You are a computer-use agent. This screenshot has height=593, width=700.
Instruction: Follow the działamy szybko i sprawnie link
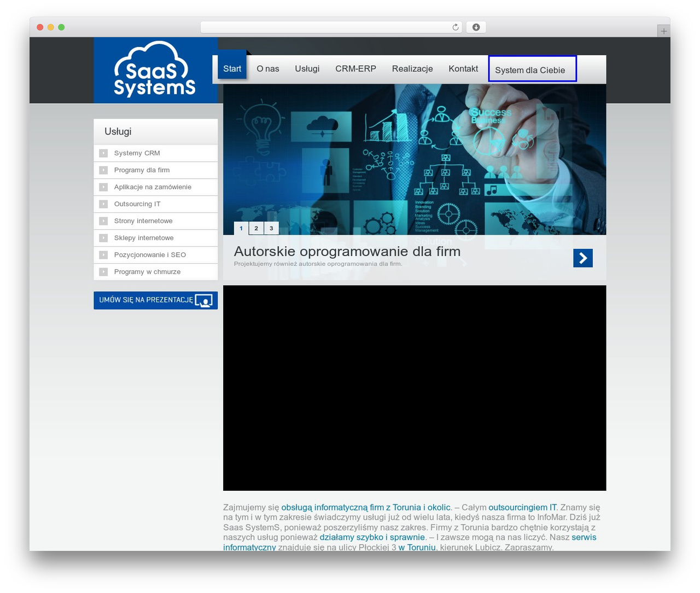coord(372,537)
